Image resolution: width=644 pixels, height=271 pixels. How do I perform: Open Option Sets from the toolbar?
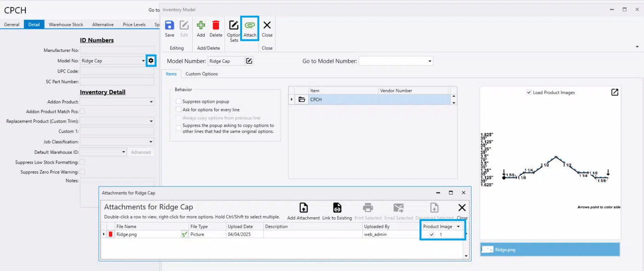pos(234,30)
